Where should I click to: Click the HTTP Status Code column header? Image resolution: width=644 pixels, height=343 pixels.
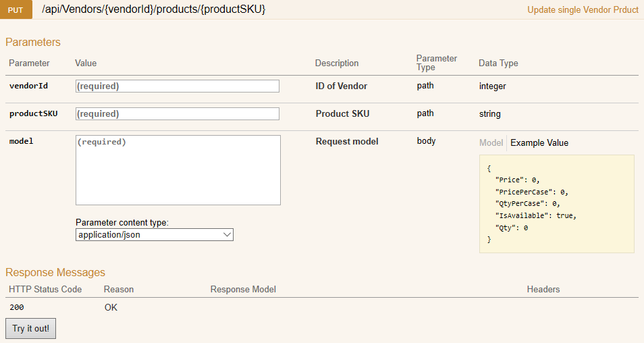click(x=45, y=289)
